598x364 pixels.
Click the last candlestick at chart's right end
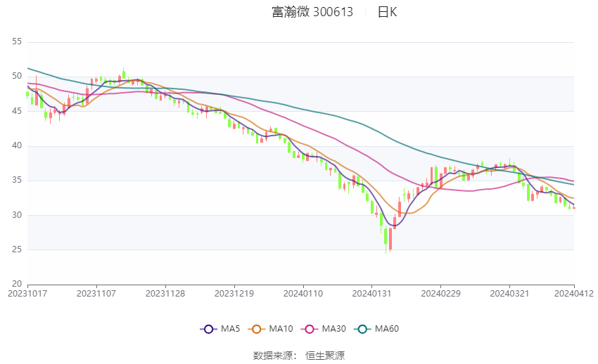574,207
